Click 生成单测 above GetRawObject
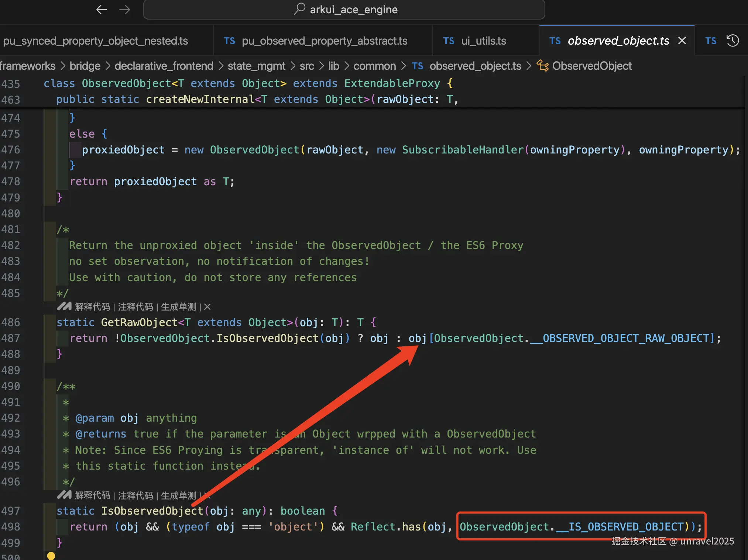Image resolution: width=748 pixels, height=560 pixels. 178,307
